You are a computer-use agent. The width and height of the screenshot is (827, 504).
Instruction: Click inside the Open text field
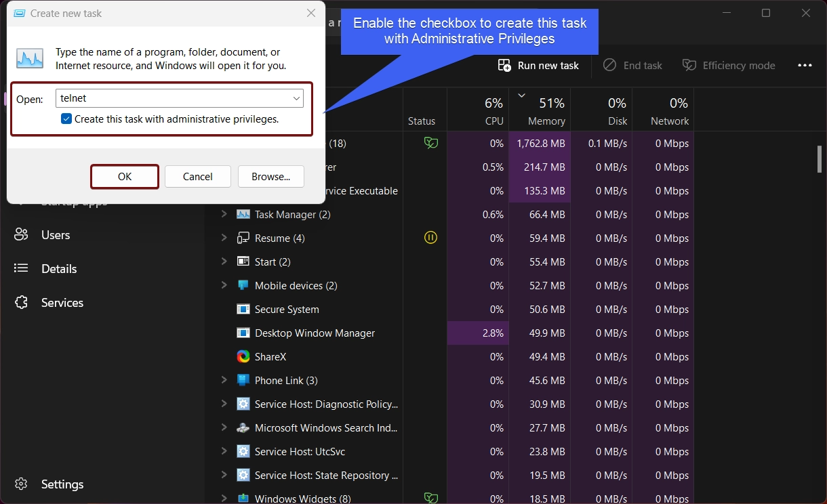(173, 99)
